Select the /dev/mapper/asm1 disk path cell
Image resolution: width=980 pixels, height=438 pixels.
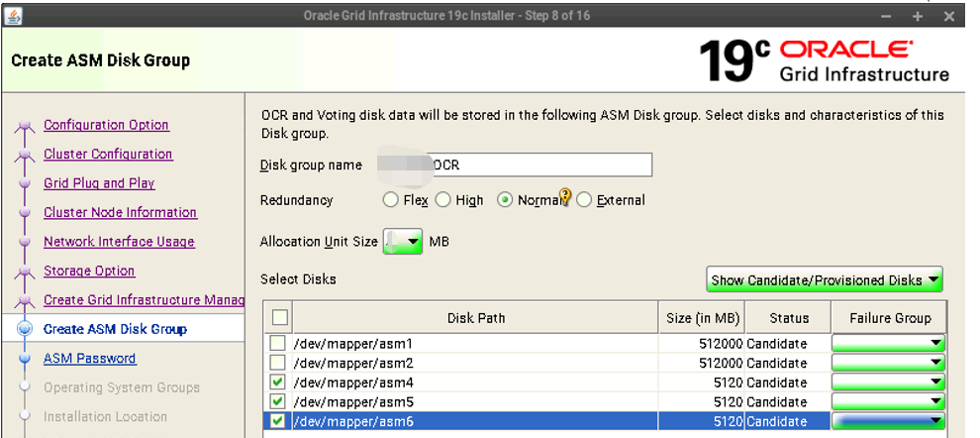coord(475,344)
